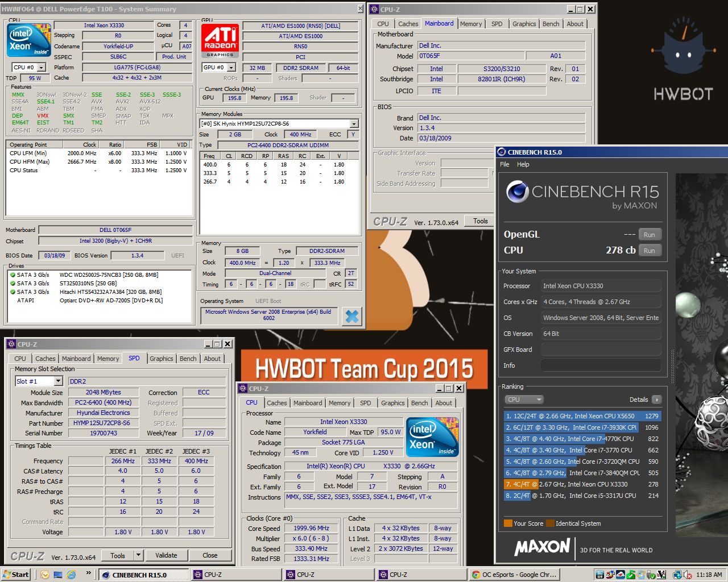Click the first orange quick launch icon

44,575
